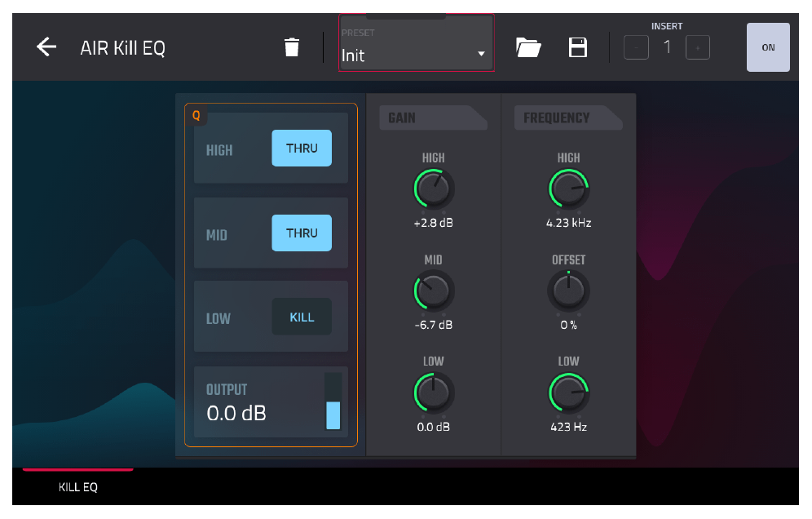Click the insert number 1
This screenshot has height=519, width=812.
667,47
